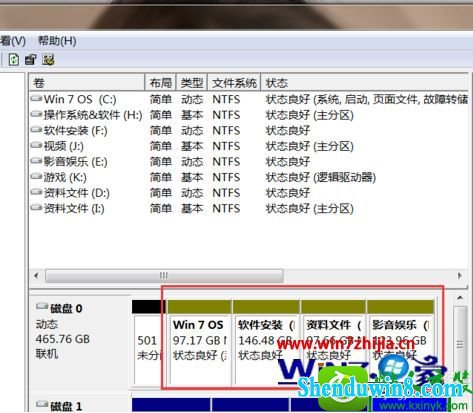Select the 影音娱乐 (E:) volume row

pyautogui.click(x=249, y=162)
